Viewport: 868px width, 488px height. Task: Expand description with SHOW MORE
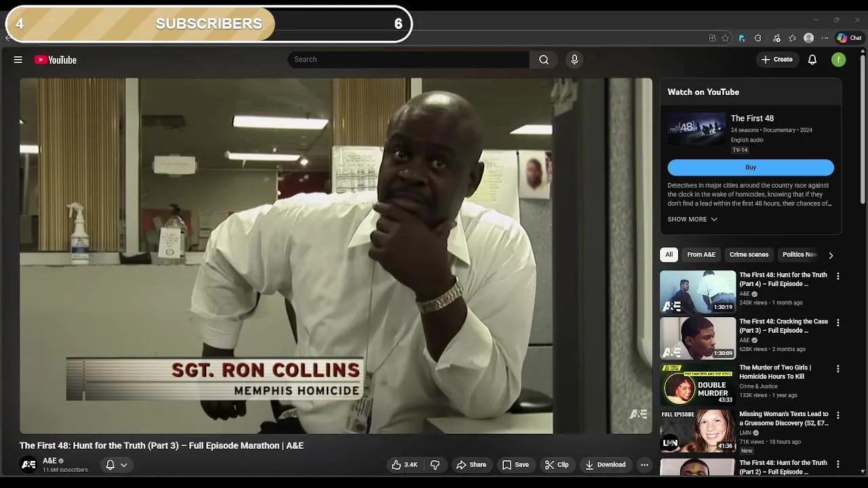coord(692,219)
